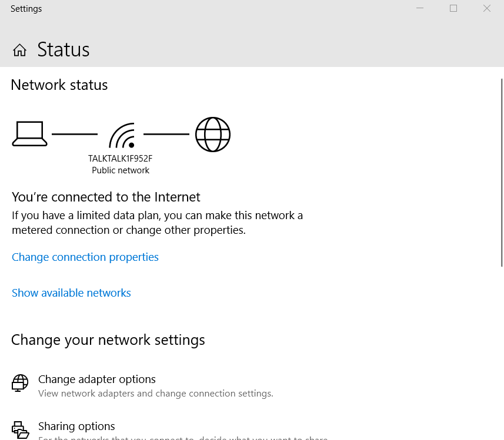This screenshot has width=504, height=440.
Task: Click the TALKTALK1F952F network name
Action: coord(121,159)
